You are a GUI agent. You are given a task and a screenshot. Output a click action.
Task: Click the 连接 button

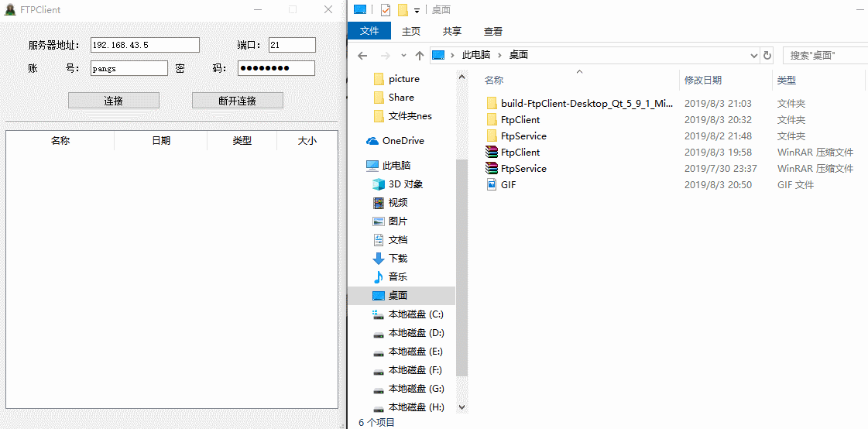click(114, 101)
